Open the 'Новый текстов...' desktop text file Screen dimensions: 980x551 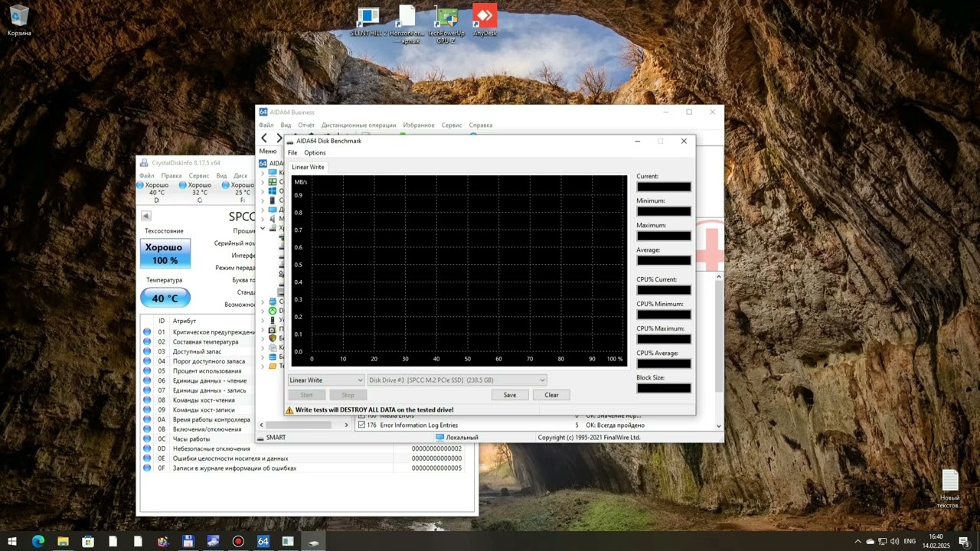(x=949, y=490)
